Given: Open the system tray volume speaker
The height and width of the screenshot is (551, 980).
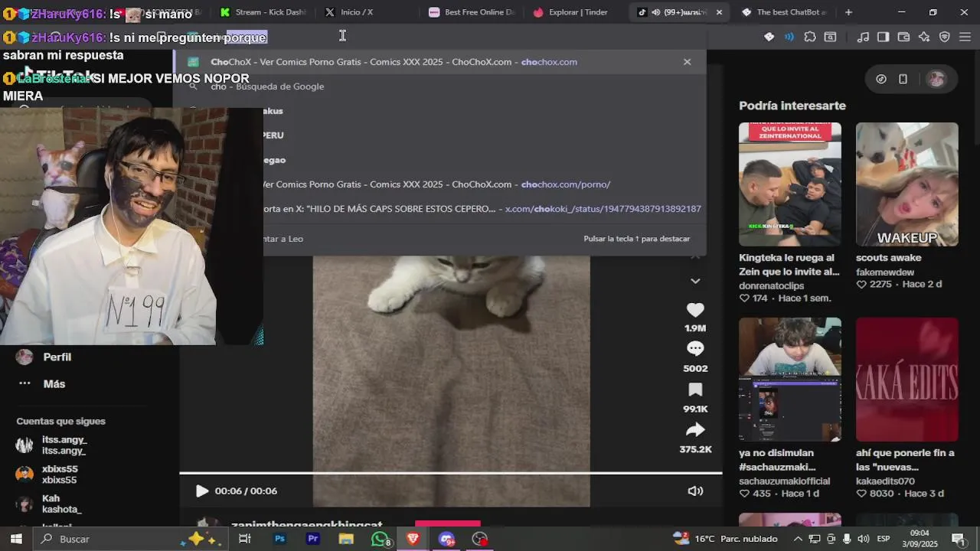Looking at the screenshot, I should [x=864, y=539].
